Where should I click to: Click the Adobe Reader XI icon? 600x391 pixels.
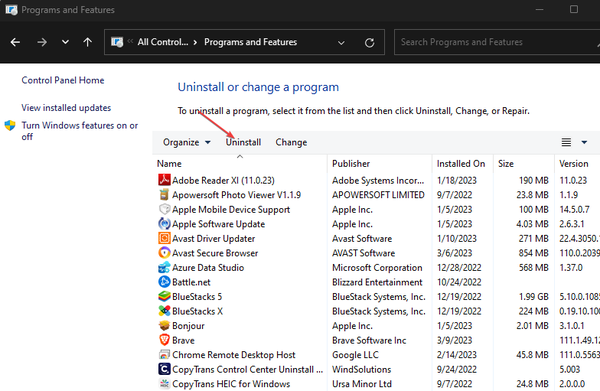pyautogui.click(x=164, y=180)
